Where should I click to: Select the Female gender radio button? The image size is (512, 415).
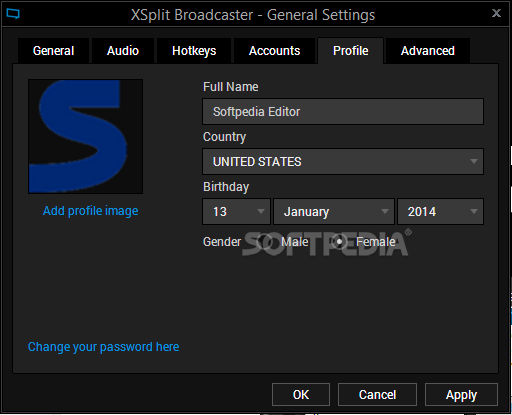pos(339,242)
